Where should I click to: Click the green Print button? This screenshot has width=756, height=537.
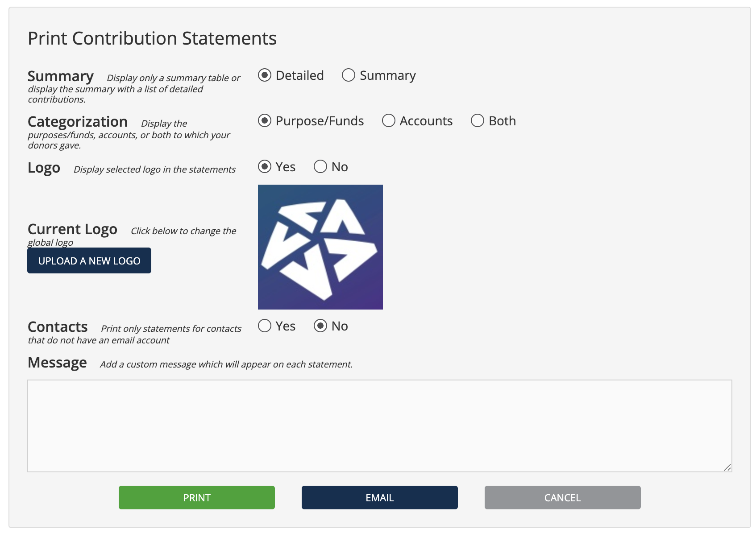point(197,498)
